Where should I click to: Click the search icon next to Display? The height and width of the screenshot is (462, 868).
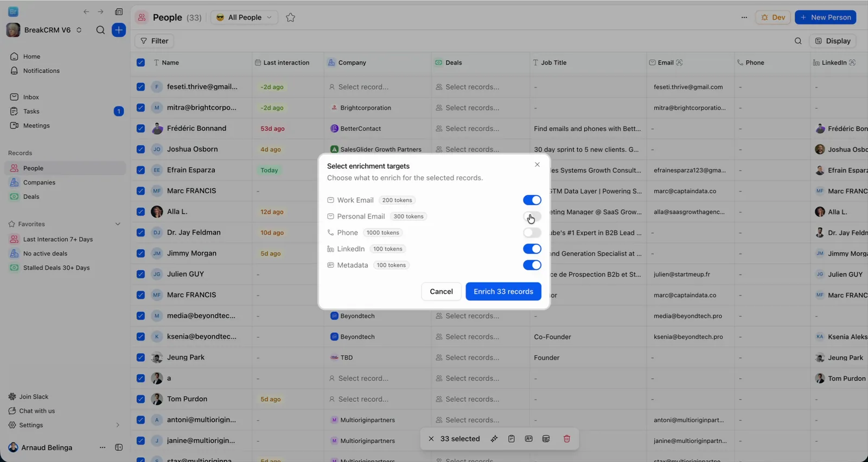click(x=798, y=41)
